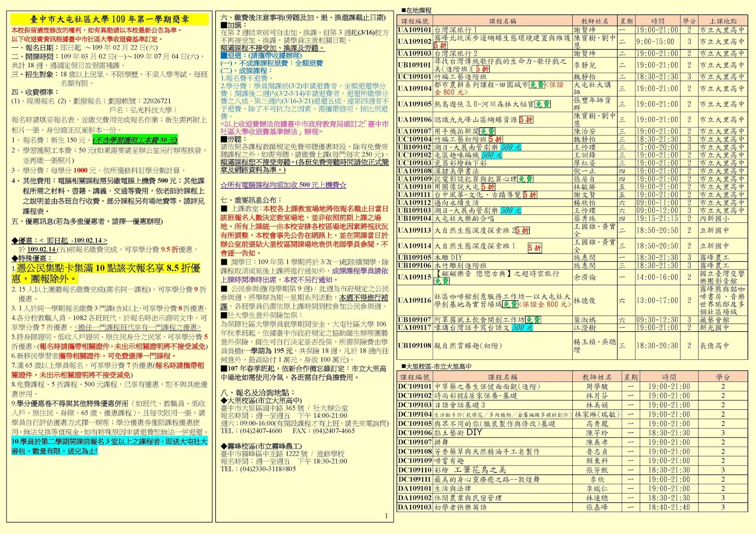This screenshot has width=756, height=534.
Task: Click heading '◆霧峰校區(市立霧峰農工)'
Action: pos(261,446)
